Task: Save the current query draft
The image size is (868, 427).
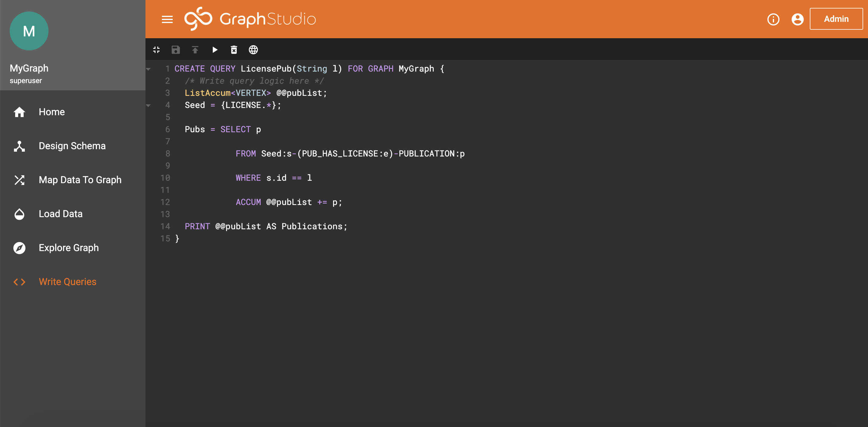Action: (175, 49)
